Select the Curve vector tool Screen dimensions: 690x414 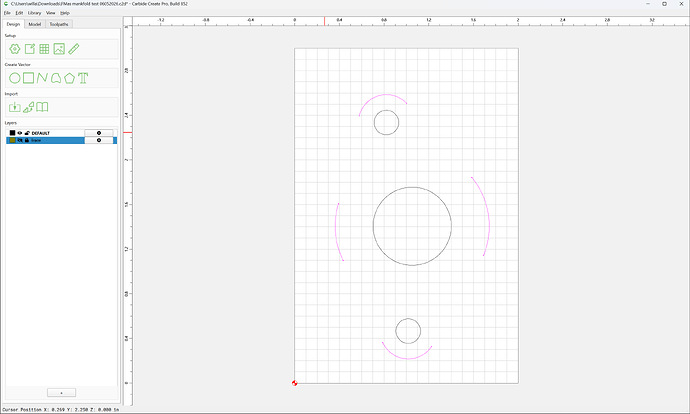pyautogui.click(x=55, y=78)
